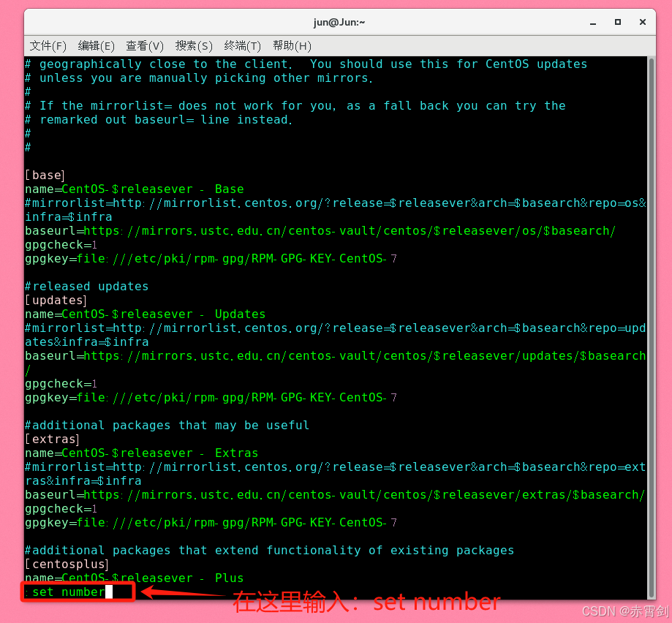Click '# unless you are manually picking' comment

coord(200,78)
